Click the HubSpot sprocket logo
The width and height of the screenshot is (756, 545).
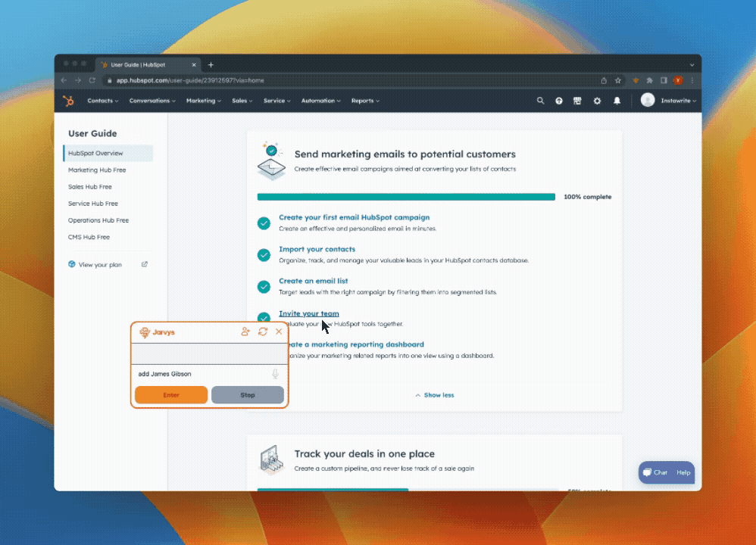tap(68, 101)
